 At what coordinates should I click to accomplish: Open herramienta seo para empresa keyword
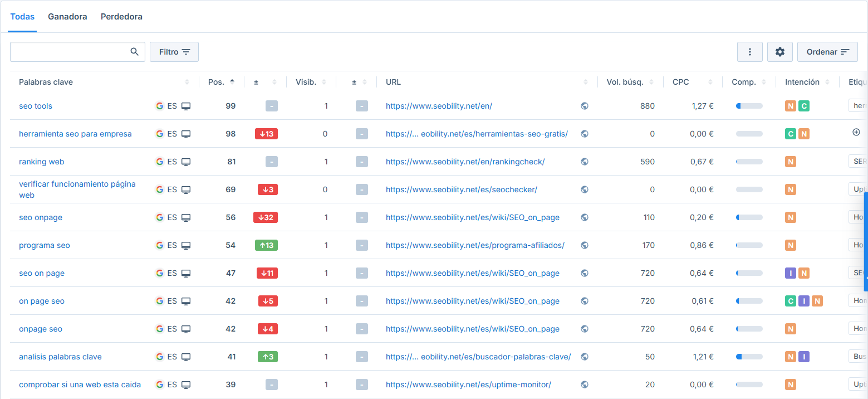tap(75, 134)
